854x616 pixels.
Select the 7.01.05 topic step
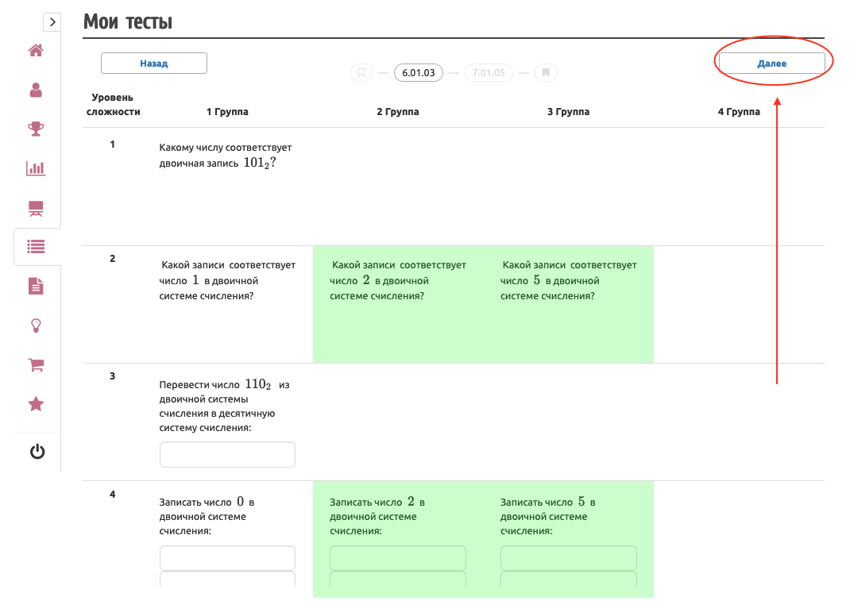[x=489, y=72]
